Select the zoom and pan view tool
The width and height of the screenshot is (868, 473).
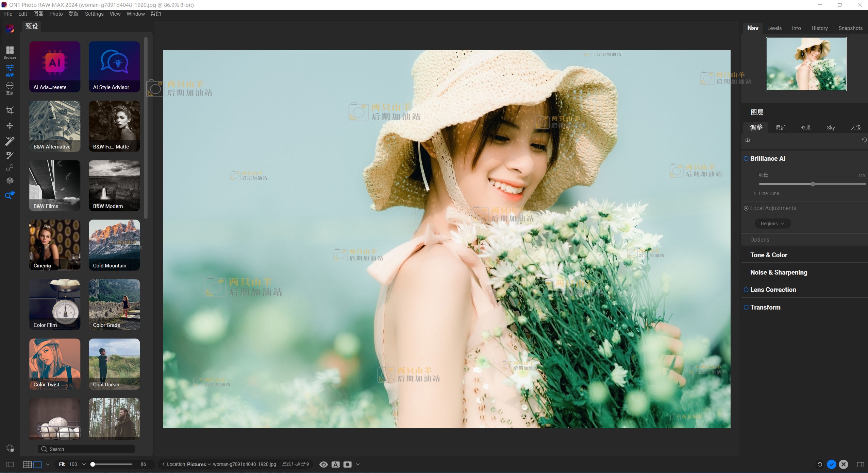pos(10,195)
